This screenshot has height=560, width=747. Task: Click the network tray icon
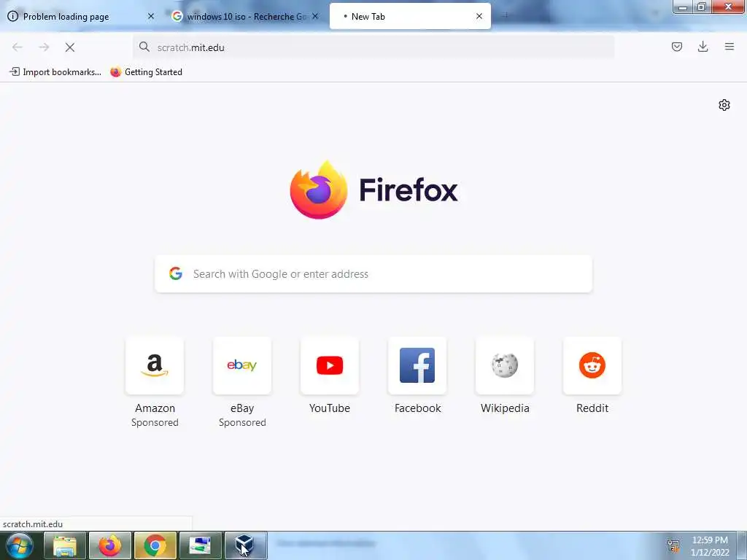click(x=673, y=545)
